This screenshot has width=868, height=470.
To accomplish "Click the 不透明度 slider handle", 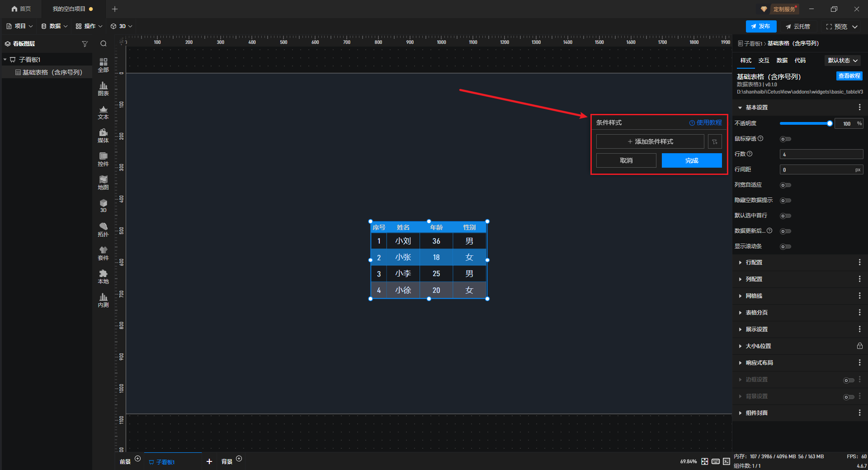I will [x=830, y=123].
